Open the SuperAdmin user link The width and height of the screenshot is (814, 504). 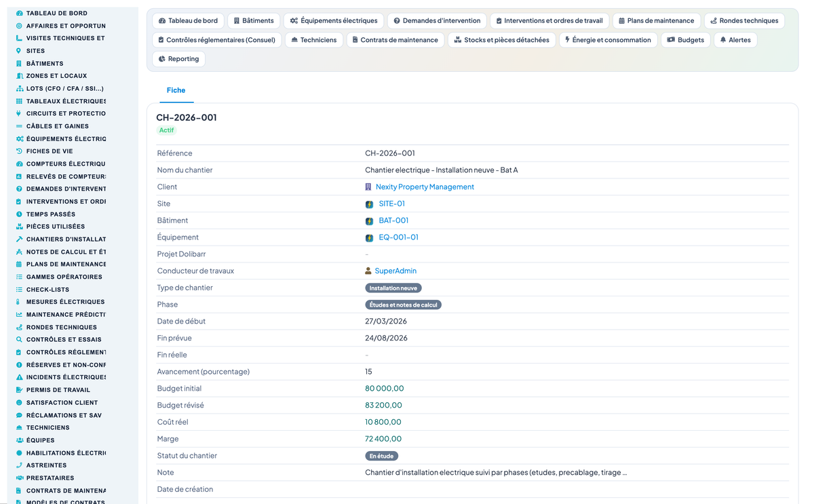(x=395, y=271)
